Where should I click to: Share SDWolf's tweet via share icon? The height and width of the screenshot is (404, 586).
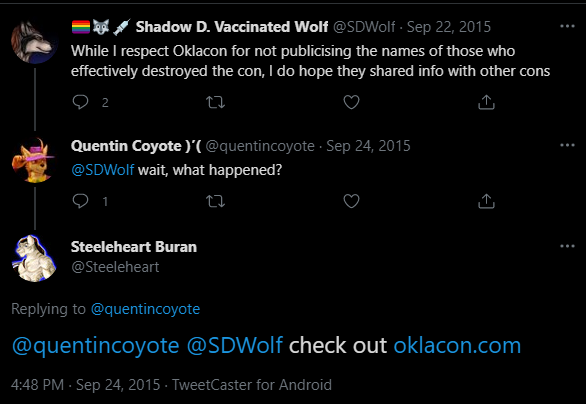point(486,102)
